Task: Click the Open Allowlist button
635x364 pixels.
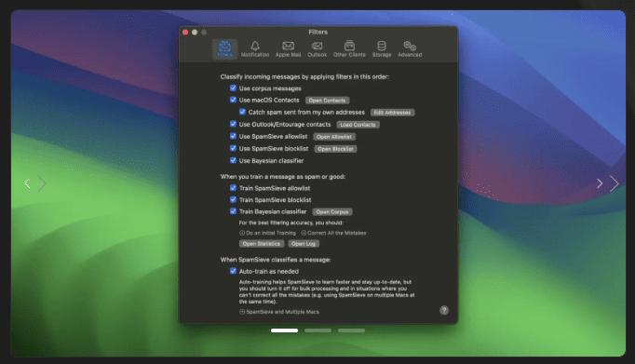Action: [x=334, y=137]
